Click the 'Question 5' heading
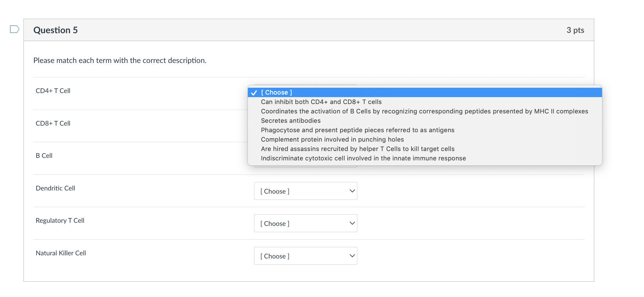The image size is (644, 297). click(55, 30)
